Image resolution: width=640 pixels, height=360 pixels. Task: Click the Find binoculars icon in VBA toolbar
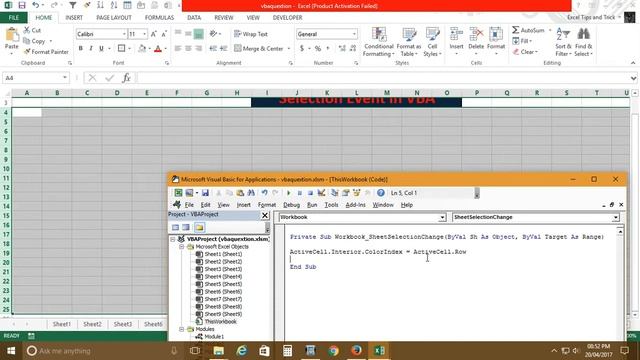pyautogui.click(x=251, y=193)
